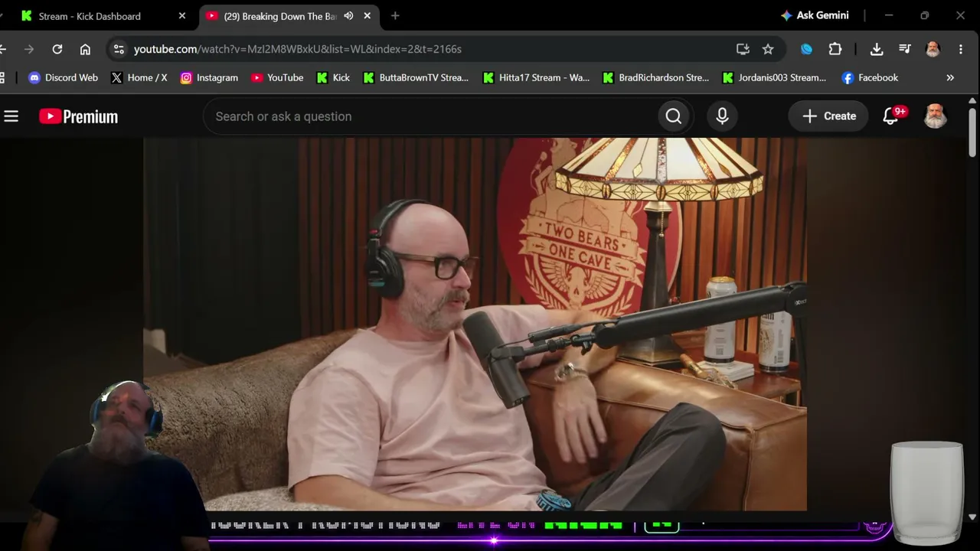980x551 pixels.
Task: Open the Hitta17 Stream bookmark
Action: [536, 77]
